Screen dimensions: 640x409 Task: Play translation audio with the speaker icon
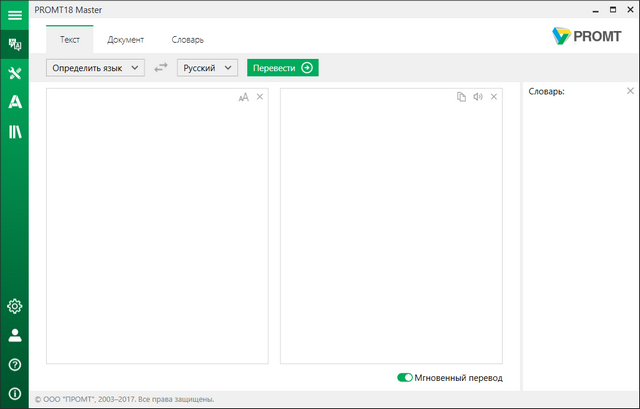[478, 97]
